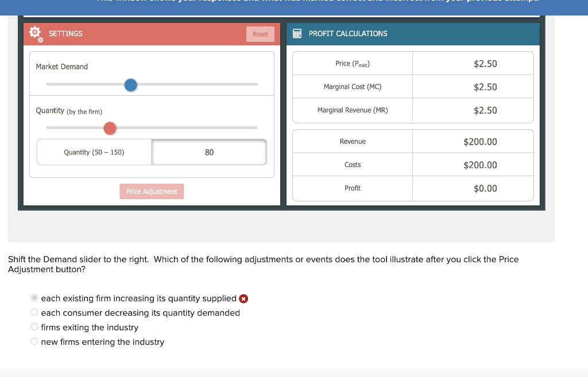Image resolution: width=588 pixels, height=377 pixels.
Task: Click the Revenue value $200.00
Action: [480, 142]
